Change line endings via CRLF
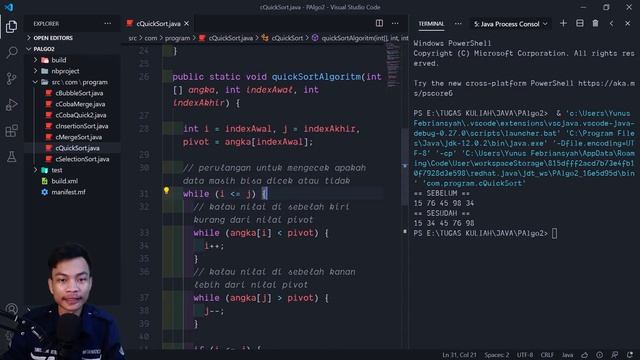 [x=547, y=355]
